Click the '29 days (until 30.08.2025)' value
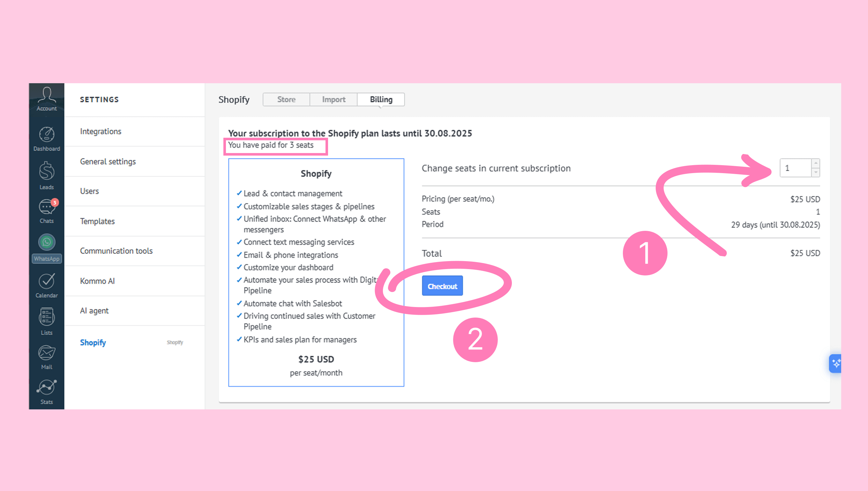 pyautogui.click(x=775, y=224)
